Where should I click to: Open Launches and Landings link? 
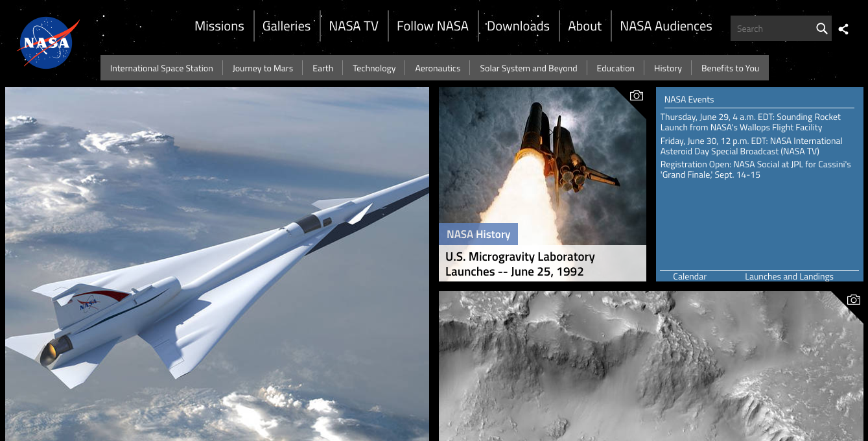[789, 276]
